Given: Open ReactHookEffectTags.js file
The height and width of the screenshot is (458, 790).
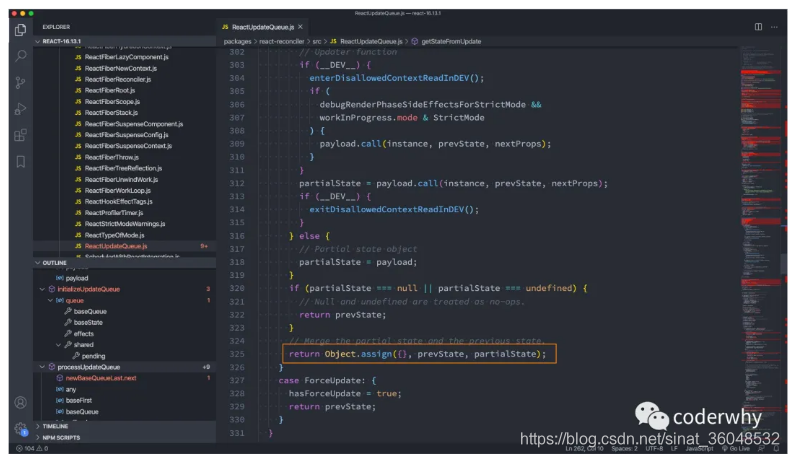Looking at the screenshot, I should [x=118, y=202].
